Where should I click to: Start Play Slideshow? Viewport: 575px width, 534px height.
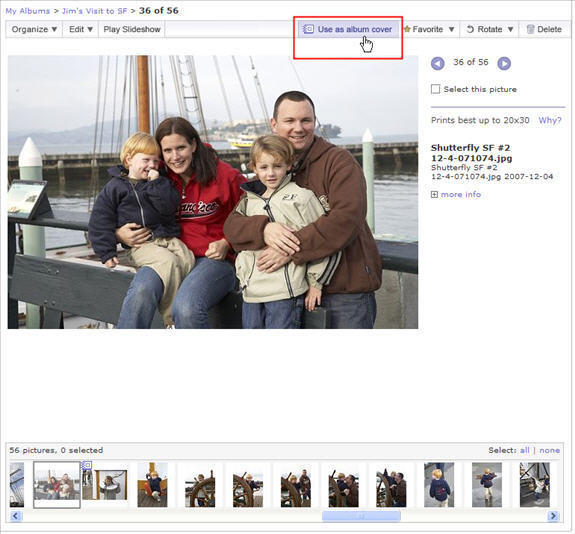(132, 29)
